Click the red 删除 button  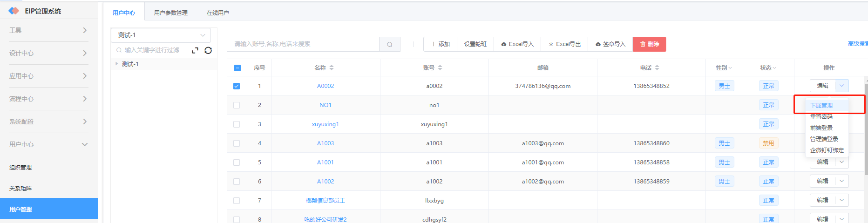[649, 44]
